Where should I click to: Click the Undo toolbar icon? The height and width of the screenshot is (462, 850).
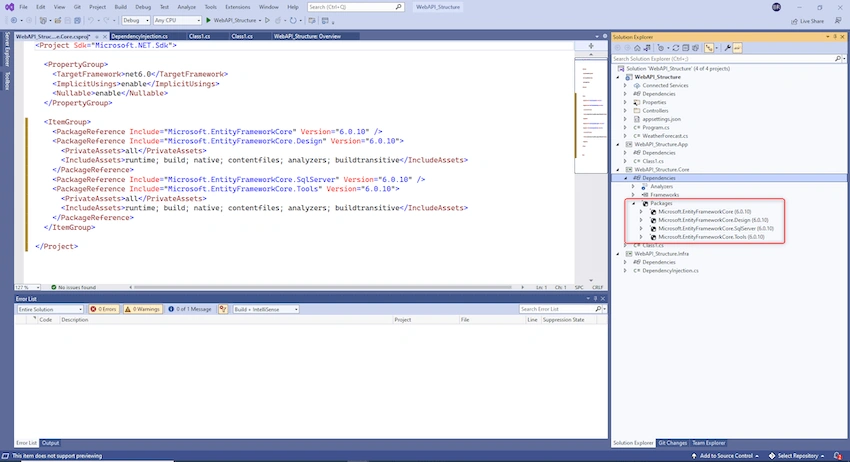point(91,21)
